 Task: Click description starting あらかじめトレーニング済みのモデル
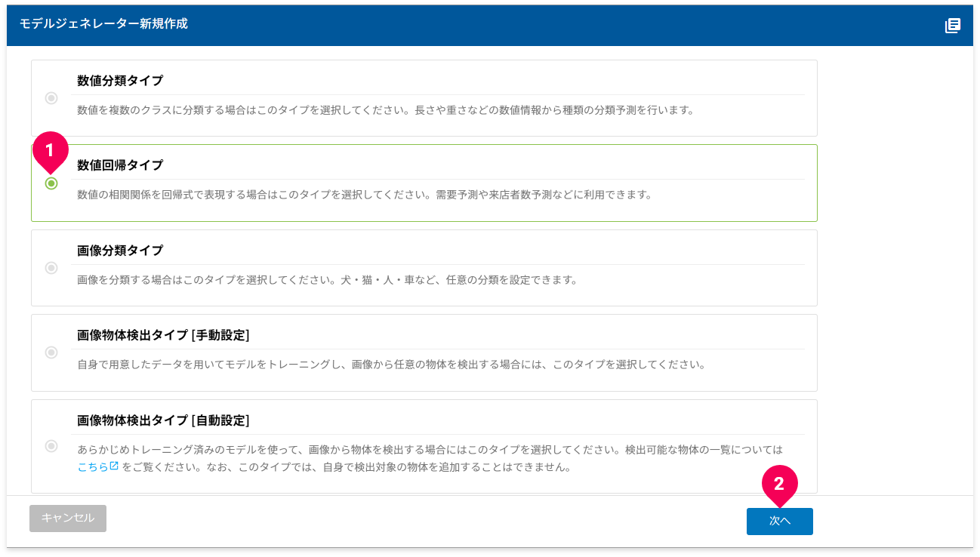(430, 458)
